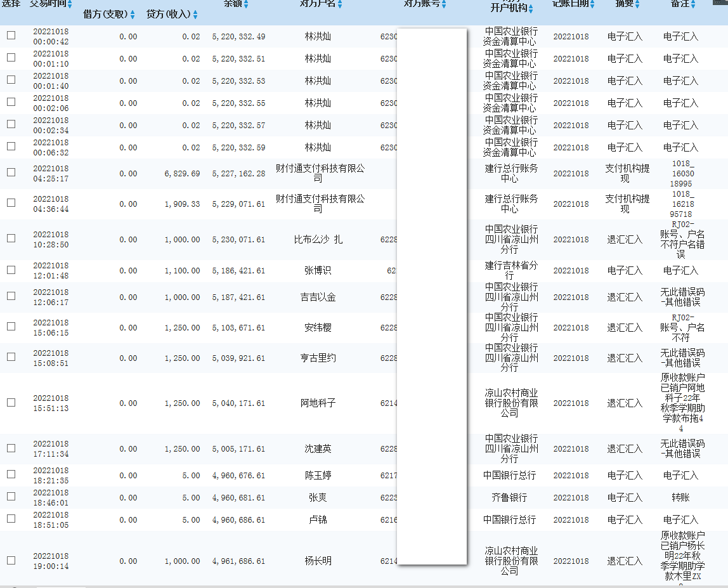Viewport: 728px width, 588px height.
Task: Check the row at 00:01:10
Action: point(11,58)
